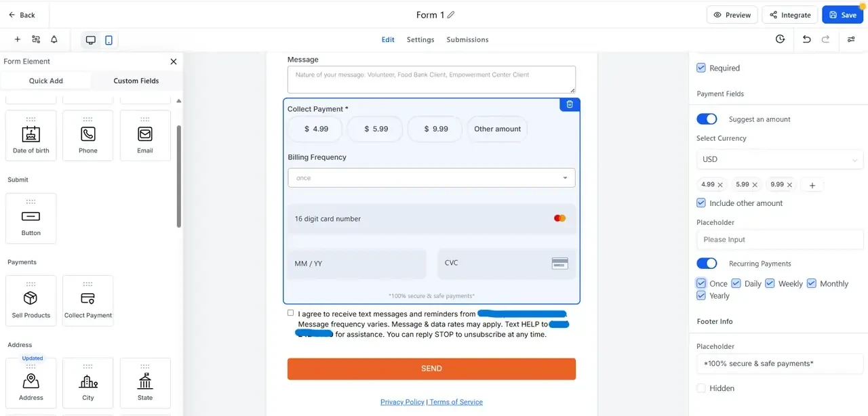Check the Hidden checkbox
This screenshot has width=868, height=416.
click(701, 388)
